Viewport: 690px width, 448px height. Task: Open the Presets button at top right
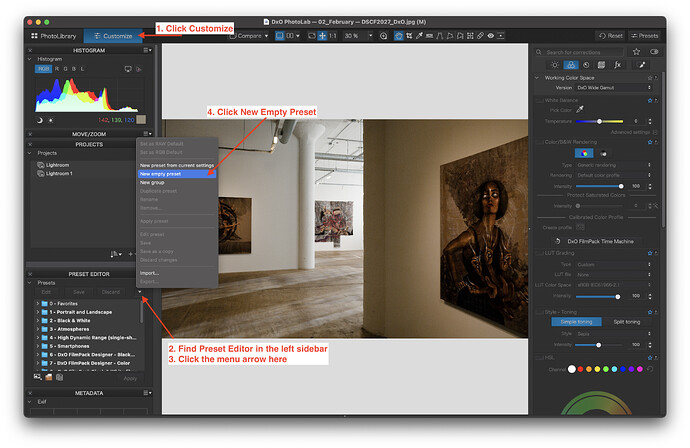click(644, 36)
